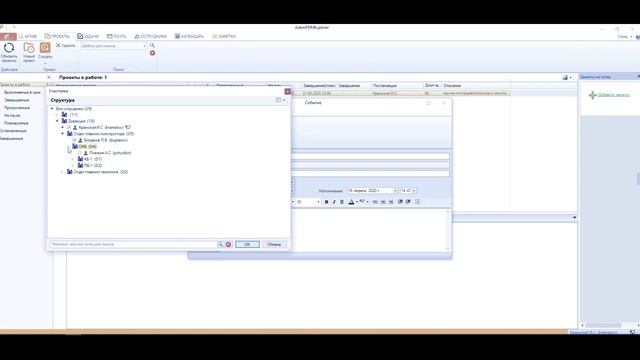The height and width of the screenshot is (360, 640).
Task: Click the Дирекция department icon
Action: [64, 121]
